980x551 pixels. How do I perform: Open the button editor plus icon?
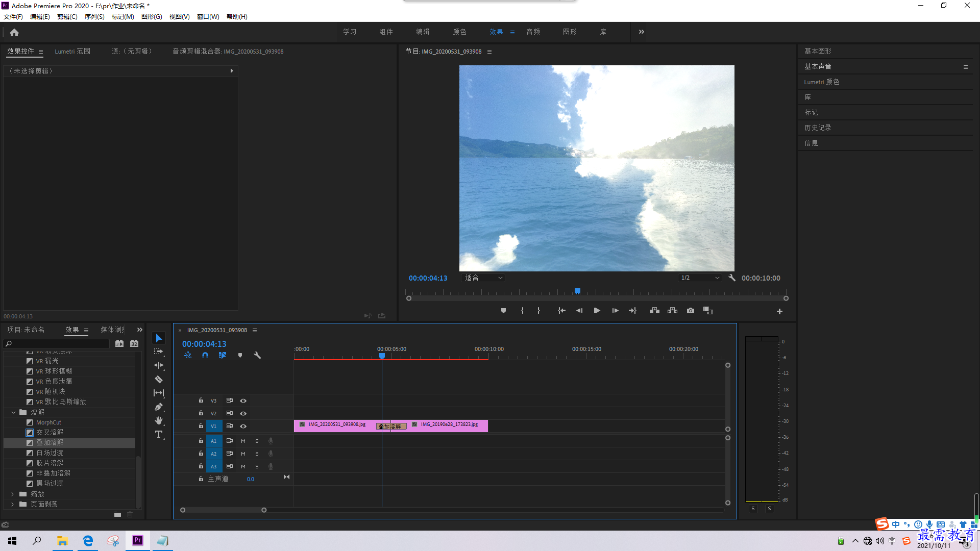click(779, 311)
